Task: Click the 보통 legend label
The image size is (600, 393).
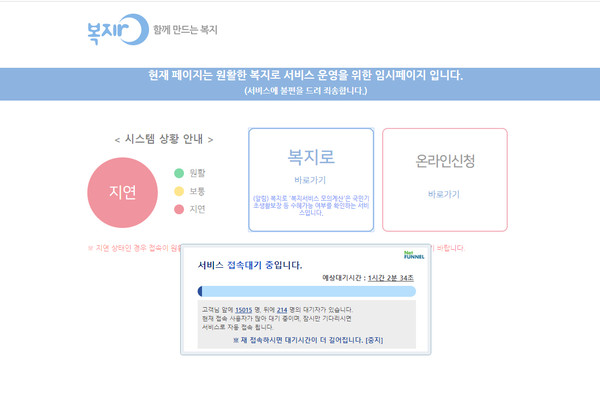Action: click(197, 191)
